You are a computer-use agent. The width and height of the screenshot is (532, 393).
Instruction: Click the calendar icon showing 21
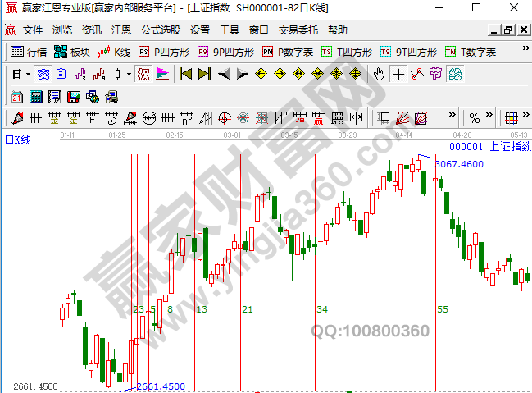17,97
